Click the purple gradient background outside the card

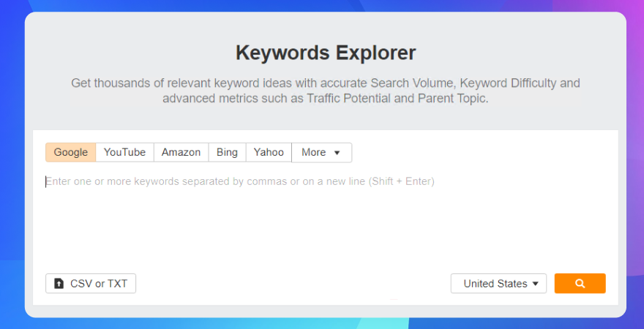634,123
